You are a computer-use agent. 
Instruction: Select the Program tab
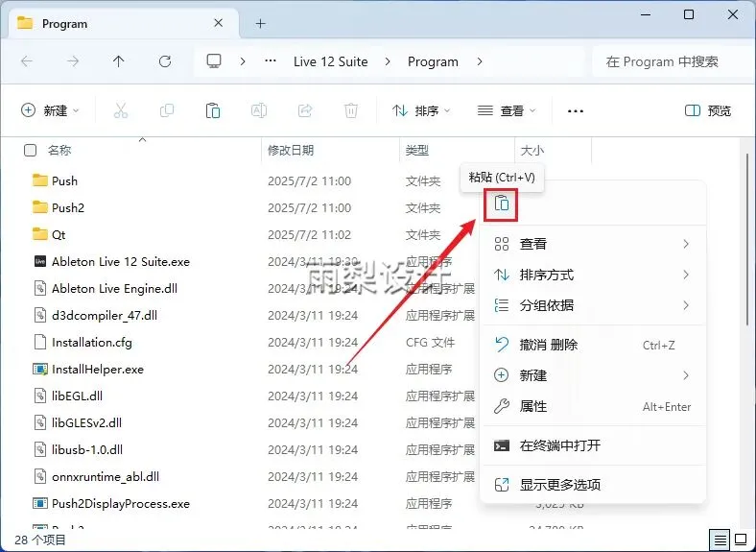[x=123, y=24]
